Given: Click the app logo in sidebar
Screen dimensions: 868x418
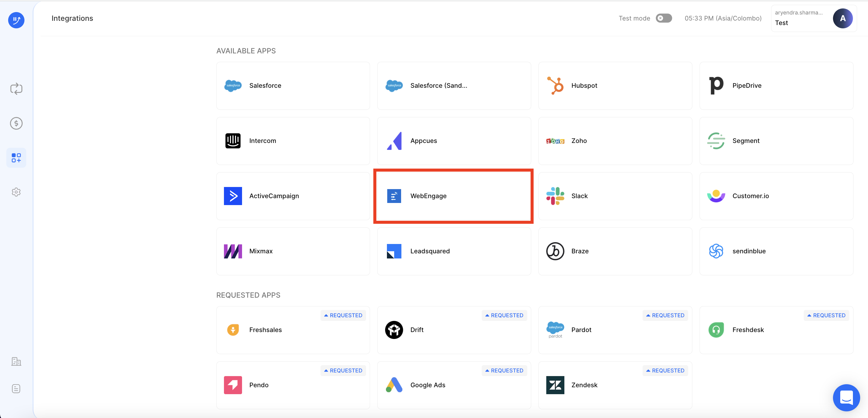Looking at the screenshot, I should pos(16,20).
